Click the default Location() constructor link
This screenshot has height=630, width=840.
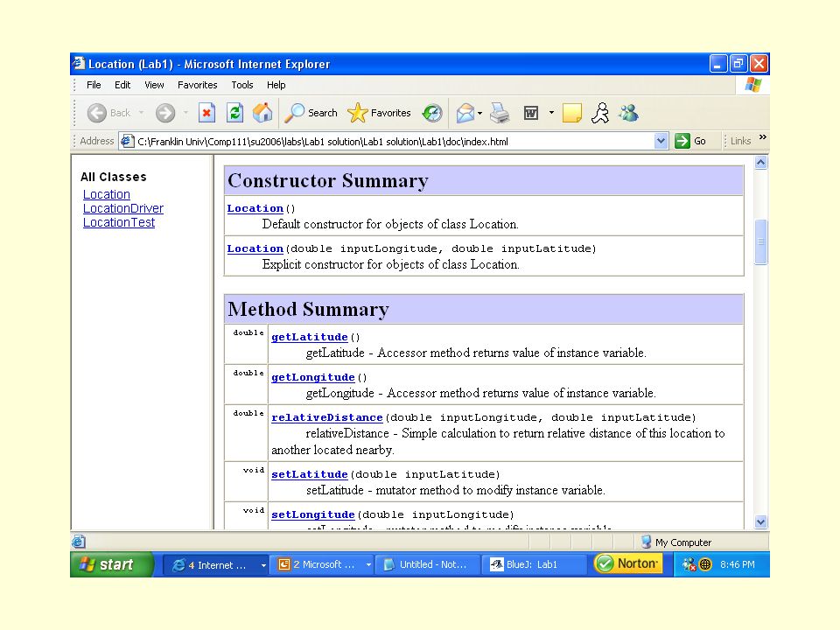255,208
